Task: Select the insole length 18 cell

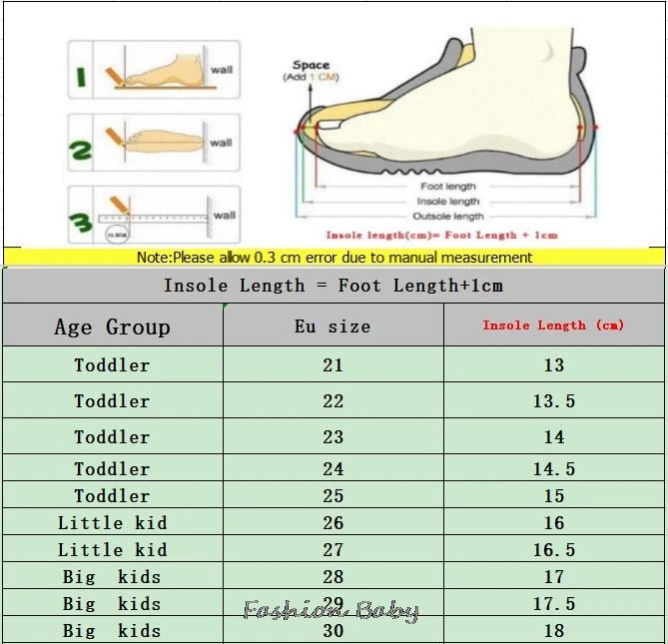Action: point(554,629)
